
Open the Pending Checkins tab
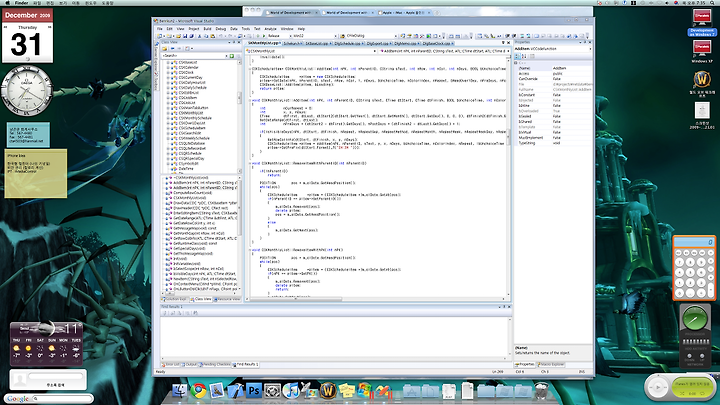(214, 365)
